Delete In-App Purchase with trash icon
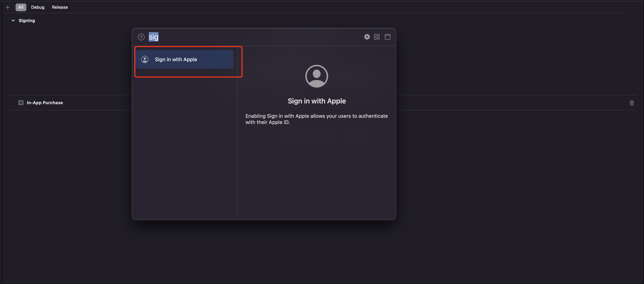This screenshot has height=284, width=644. pyautogui.click(x=632, y=103)
